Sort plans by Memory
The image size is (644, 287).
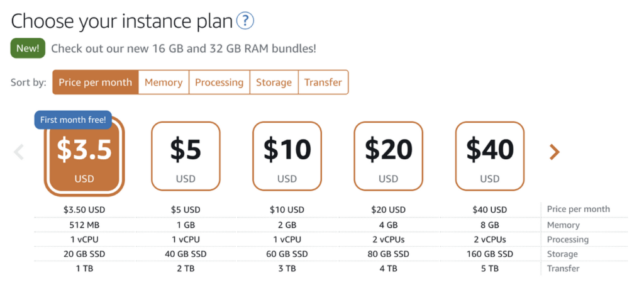(164, 82)
